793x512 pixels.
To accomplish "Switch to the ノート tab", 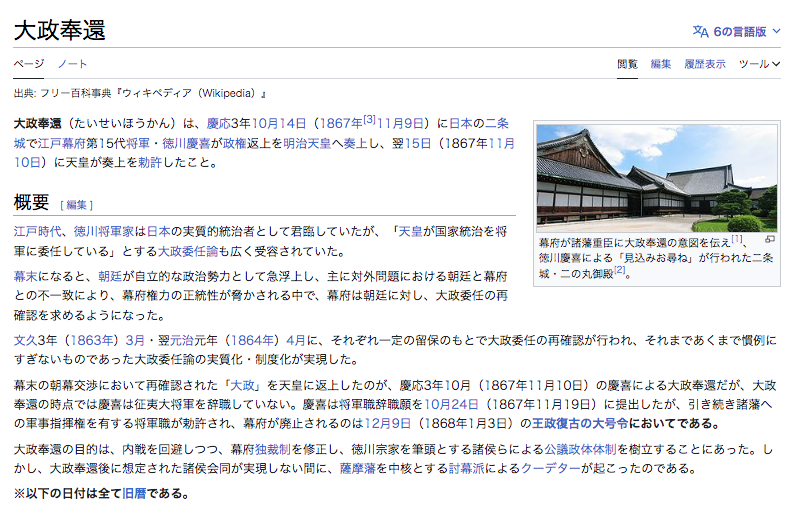I will (x=72, y=64).
